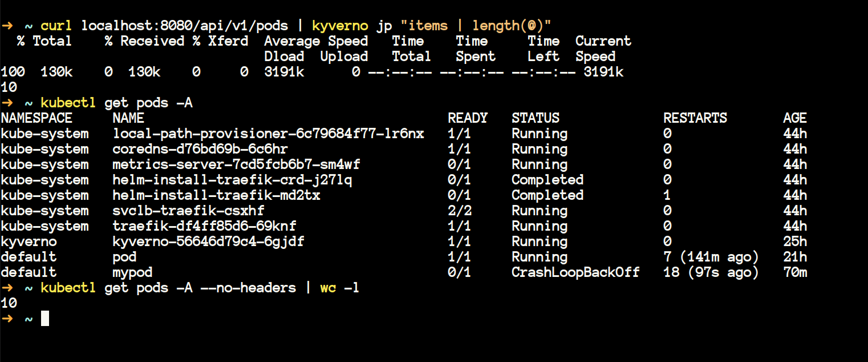Click the kyverno command in first line
The image size is (868, 362).
[340, 26]
